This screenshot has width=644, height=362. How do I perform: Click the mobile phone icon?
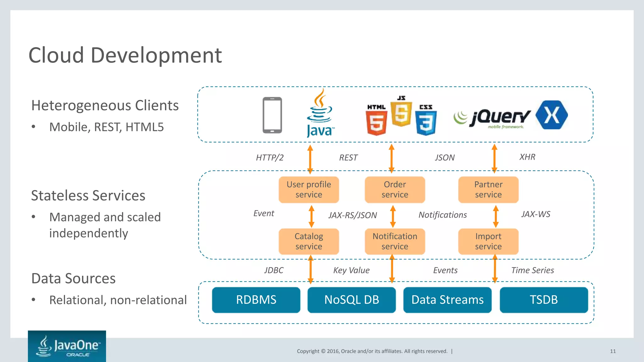pos(272,115)
